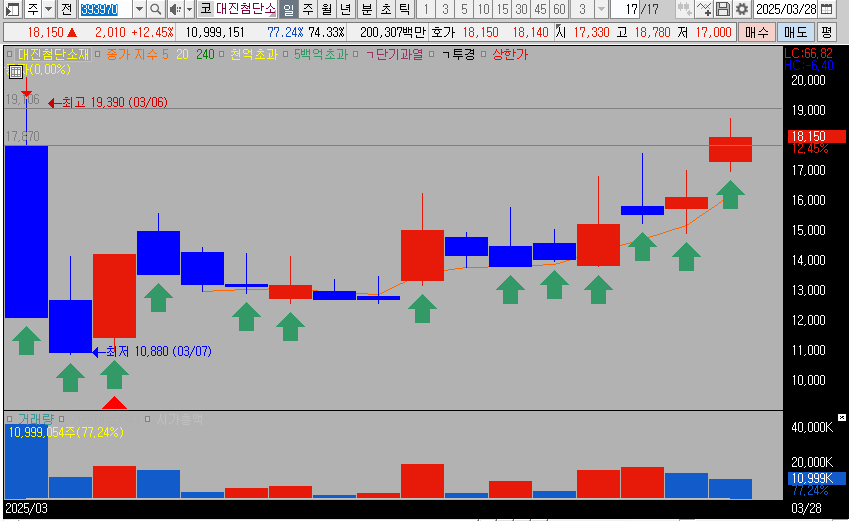Click the 매수 buy button
Image resolution: width=849 pixels, height=521 pixels.
pyautogui.click(x=756, y=32)
